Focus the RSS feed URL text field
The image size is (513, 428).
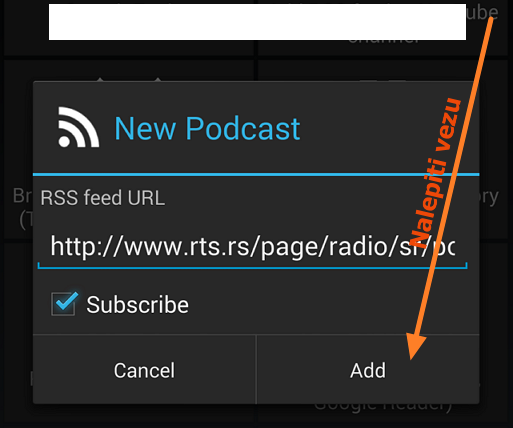[252, 247]
